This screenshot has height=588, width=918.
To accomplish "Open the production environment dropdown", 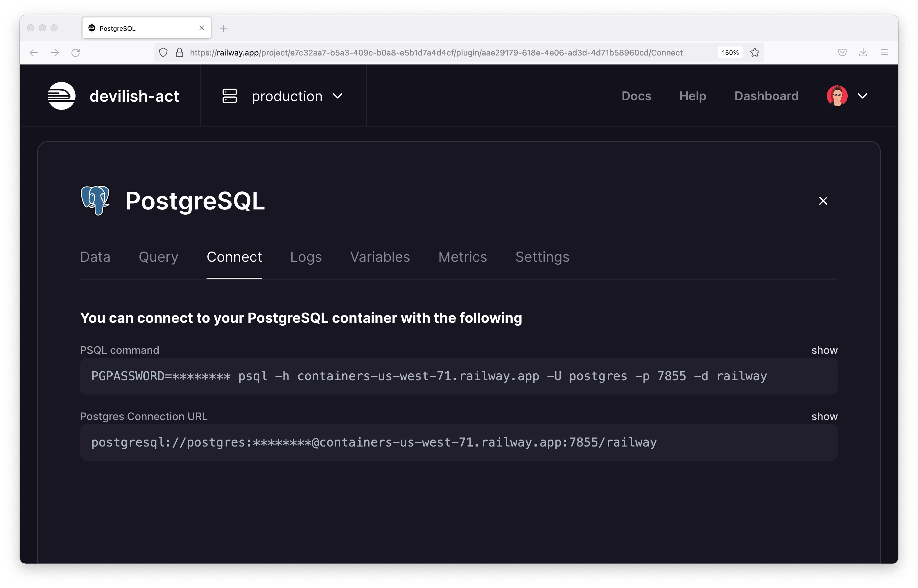I will [x=283, y=96].
